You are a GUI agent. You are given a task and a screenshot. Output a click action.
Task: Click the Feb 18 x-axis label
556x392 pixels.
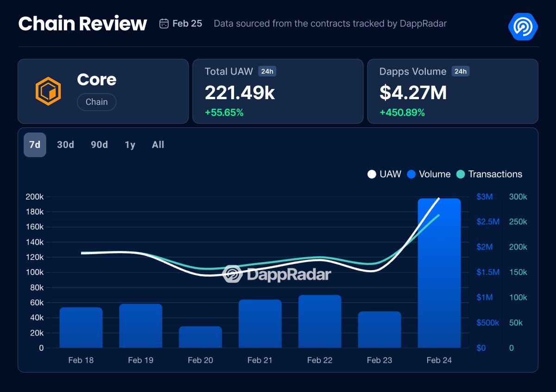tap(81, 360)
